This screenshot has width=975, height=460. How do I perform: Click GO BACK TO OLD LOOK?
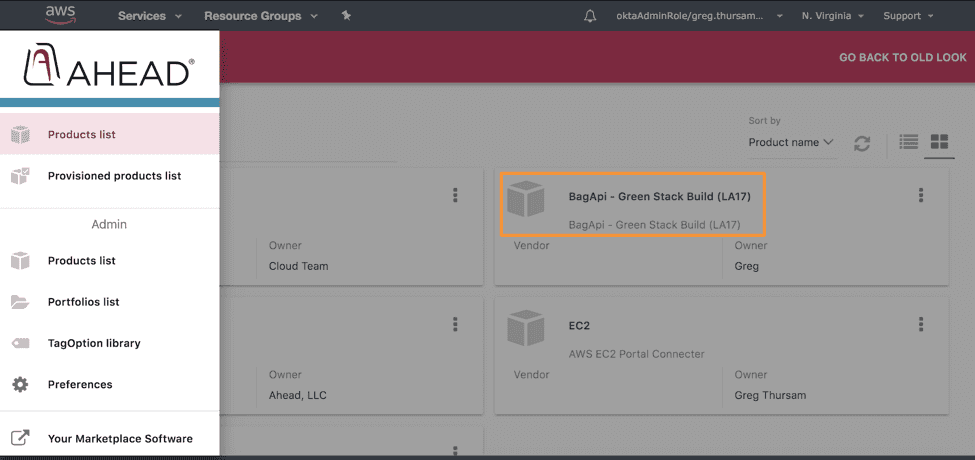(903, 57)
